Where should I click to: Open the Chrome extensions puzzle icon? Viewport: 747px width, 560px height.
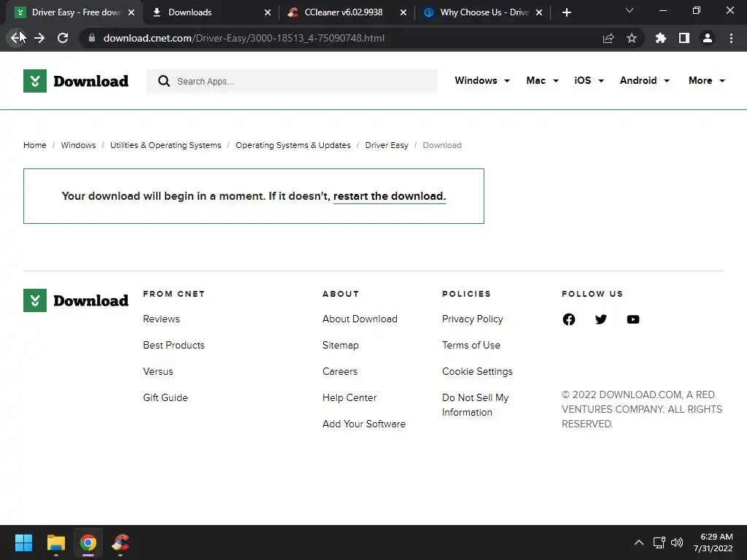661,38
